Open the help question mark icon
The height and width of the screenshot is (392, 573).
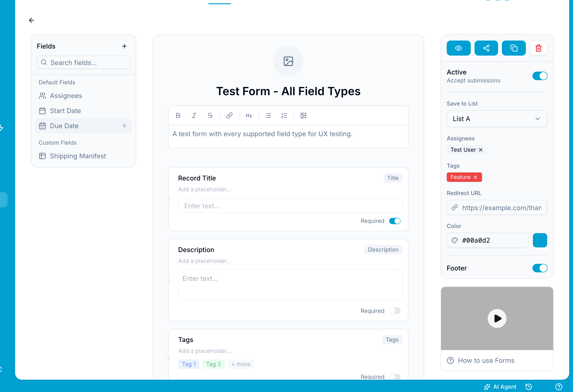[559, 387]
